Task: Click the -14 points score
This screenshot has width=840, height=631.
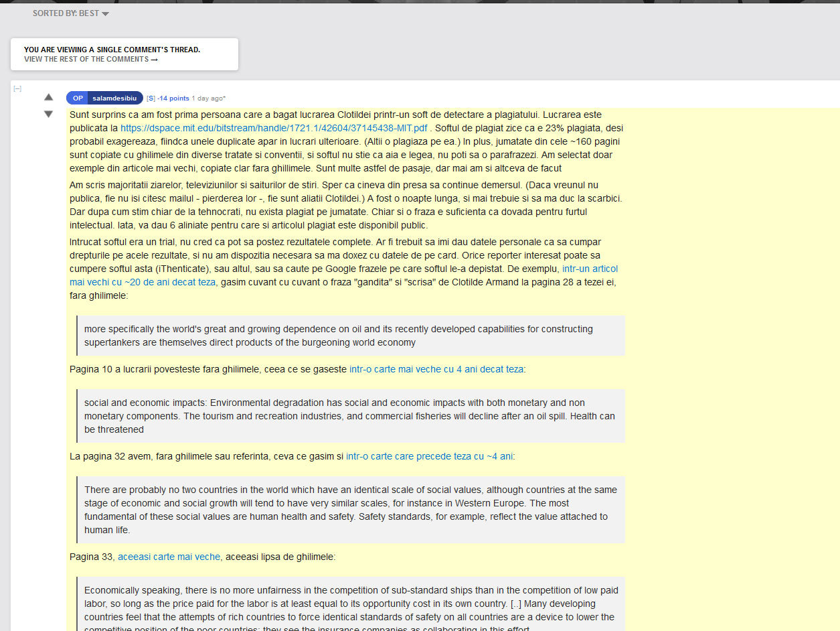Action: [x=173, y=98]
